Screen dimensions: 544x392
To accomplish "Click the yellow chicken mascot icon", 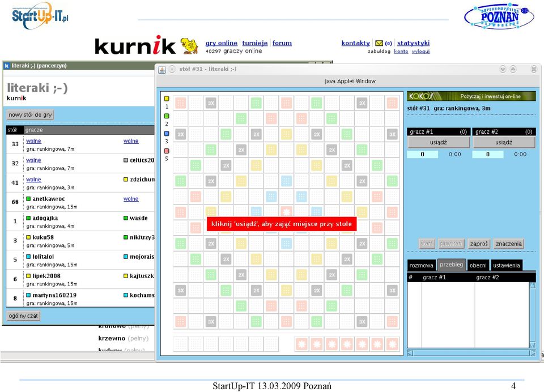I will tap(189, 46).
